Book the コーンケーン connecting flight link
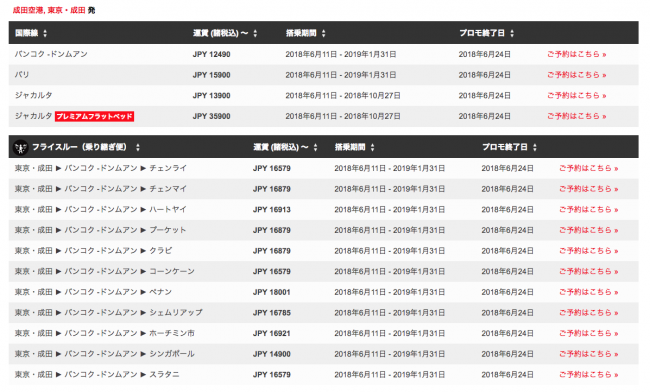This screenshot has width=650, height=392. point(589,271)
